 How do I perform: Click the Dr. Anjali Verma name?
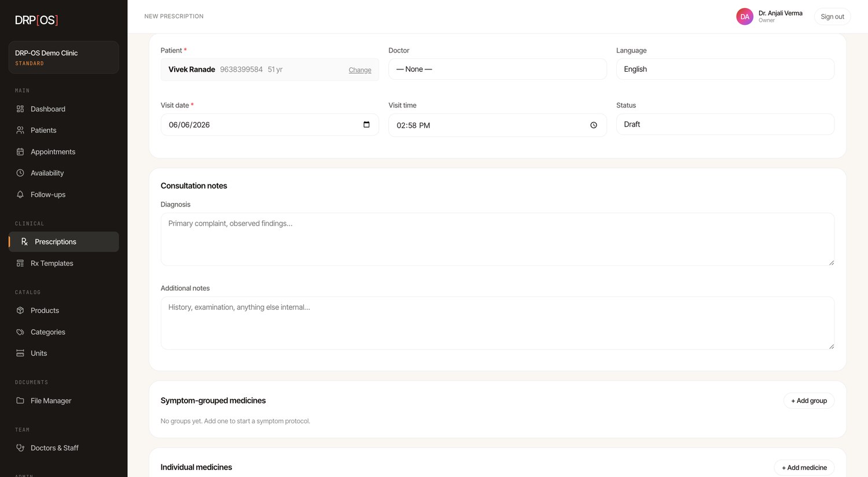pos(781,13)
